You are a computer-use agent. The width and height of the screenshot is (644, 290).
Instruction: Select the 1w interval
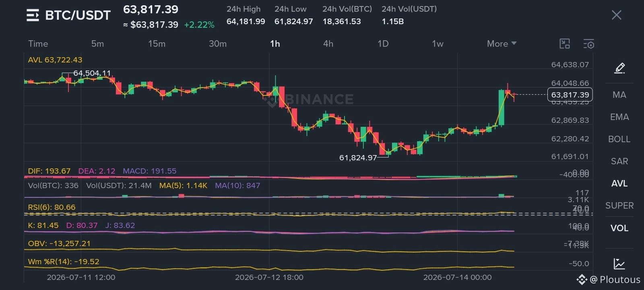pyautogui.click(x=438, y=44)
